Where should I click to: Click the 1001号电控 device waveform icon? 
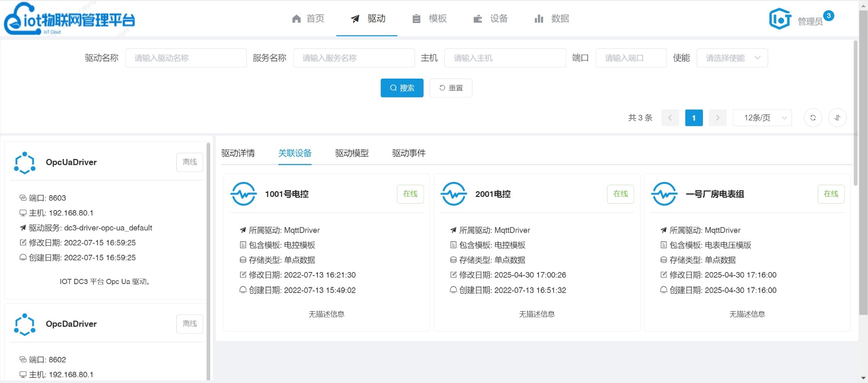click(244, 194)
